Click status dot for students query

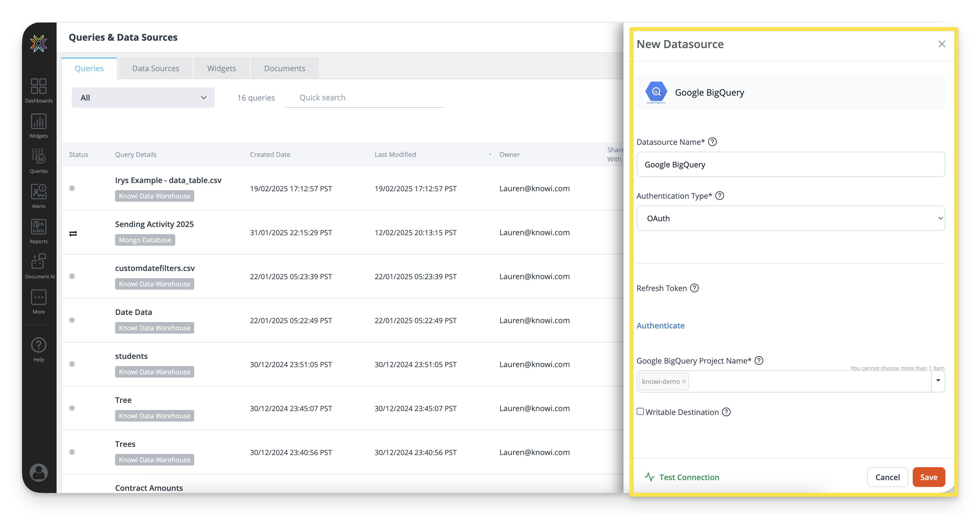click(x=72, y=364)
